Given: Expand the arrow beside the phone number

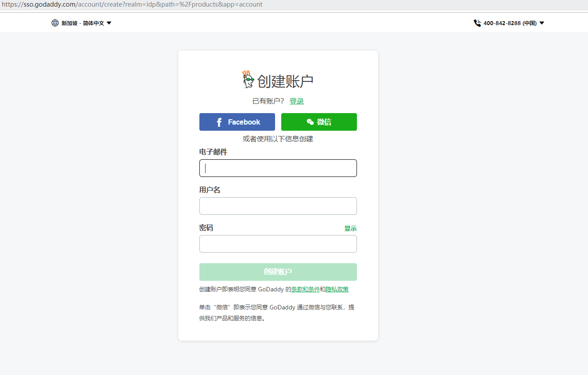Looking at the screenshot, I should (542, 23).
